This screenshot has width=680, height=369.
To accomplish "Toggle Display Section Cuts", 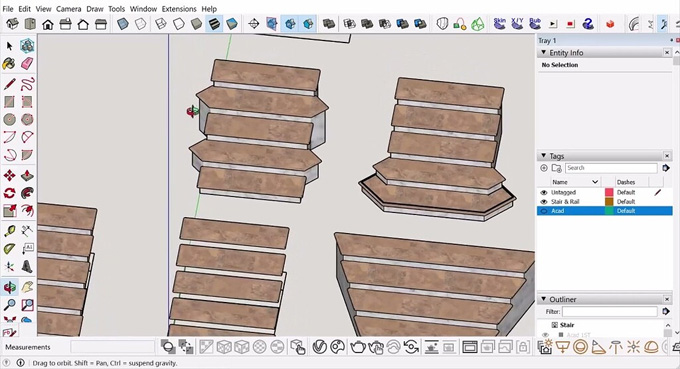I will click(291, 24).
